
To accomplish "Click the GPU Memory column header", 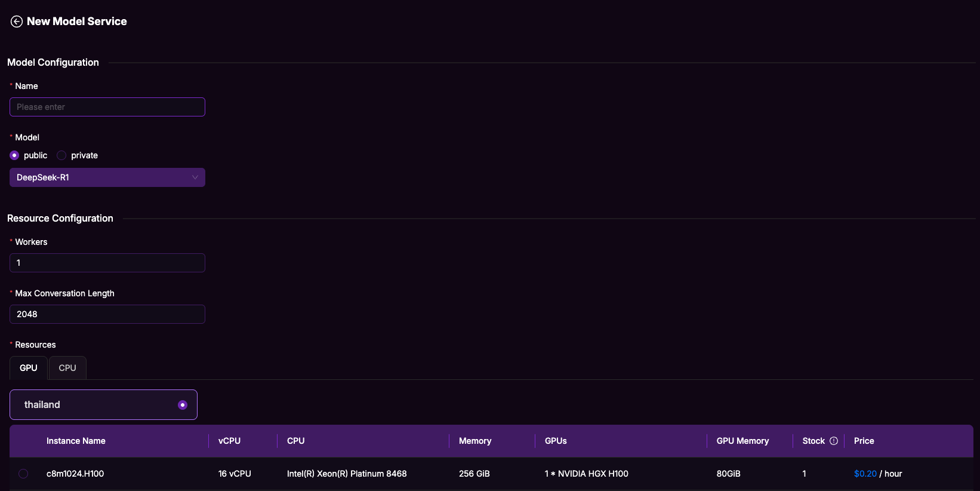I will 742,441.
